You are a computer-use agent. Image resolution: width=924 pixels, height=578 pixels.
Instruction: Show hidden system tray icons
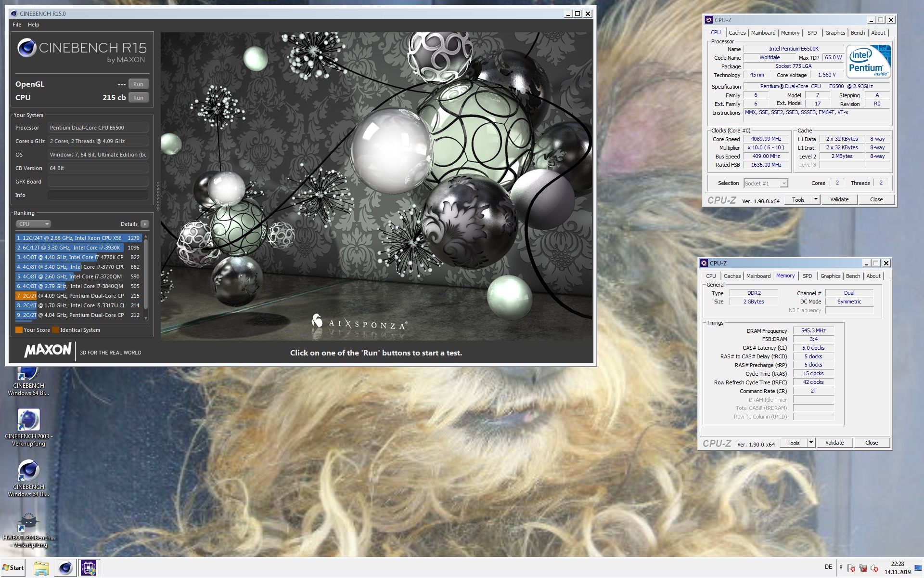(x=841, y=567)
